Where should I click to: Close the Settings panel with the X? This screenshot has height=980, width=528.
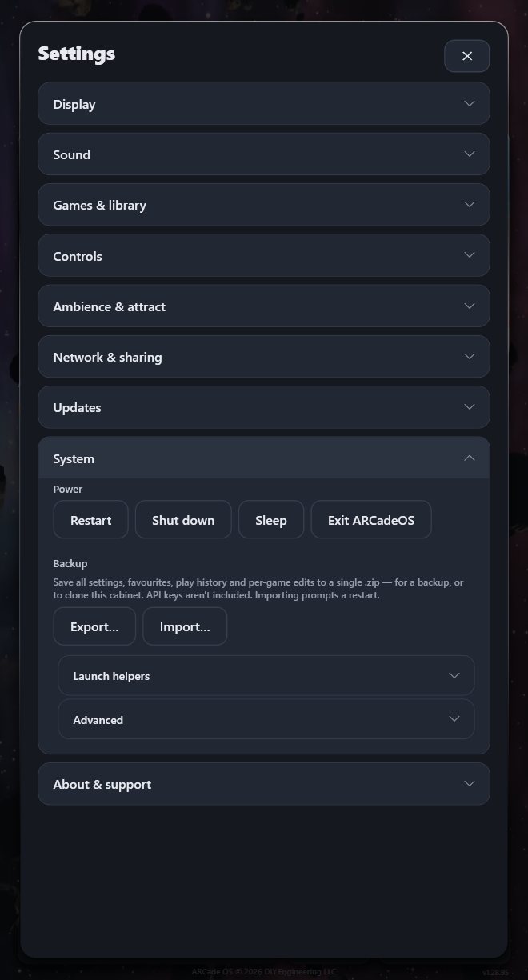467,56
